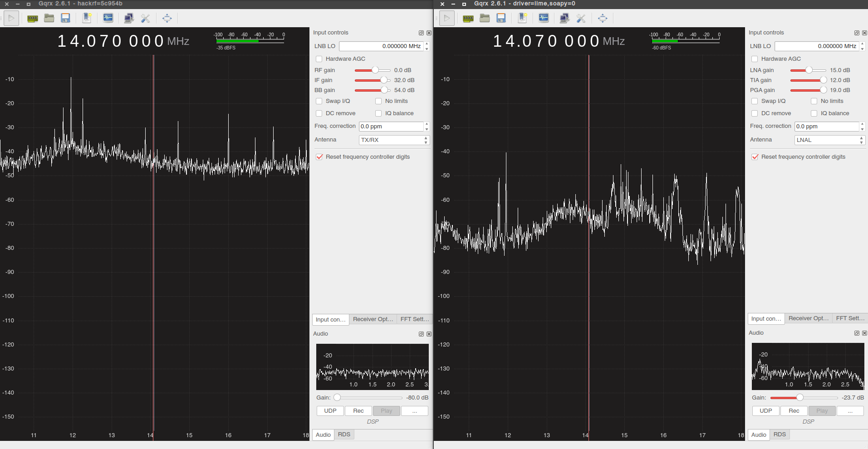The height and width of the screenshot is (449, 868).
Task: Open Antenna dropdown showing TX/RX
Action: pos(394,140)
